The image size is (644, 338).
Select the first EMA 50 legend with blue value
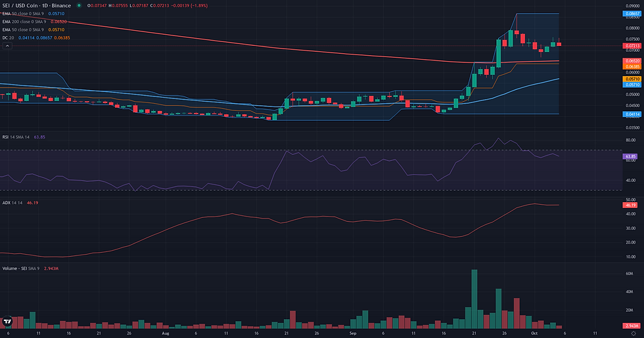34,14
